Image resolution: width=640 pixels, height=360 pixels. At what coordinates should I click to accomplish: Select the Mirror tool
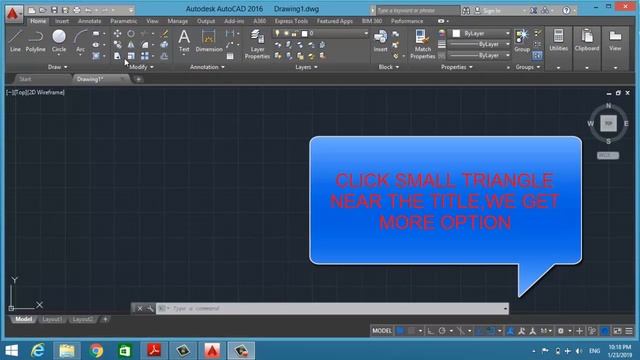131,44
